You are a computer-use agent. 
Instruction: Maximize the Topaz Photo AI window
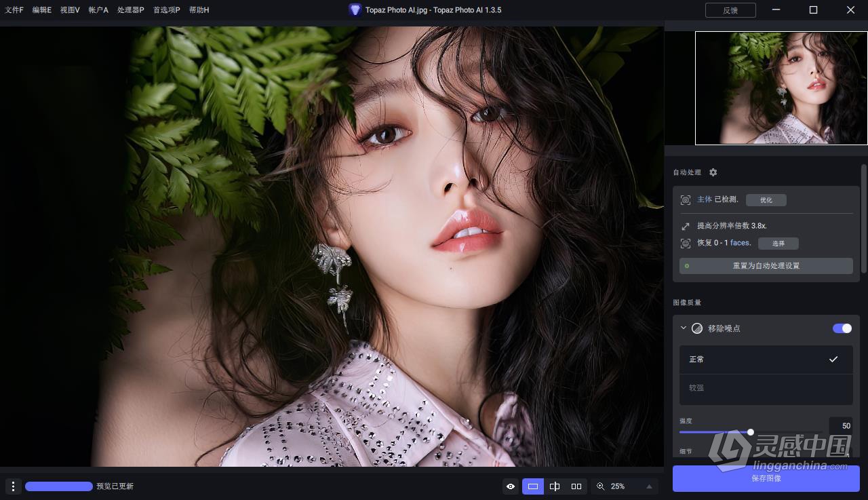(x=813, y=10)
